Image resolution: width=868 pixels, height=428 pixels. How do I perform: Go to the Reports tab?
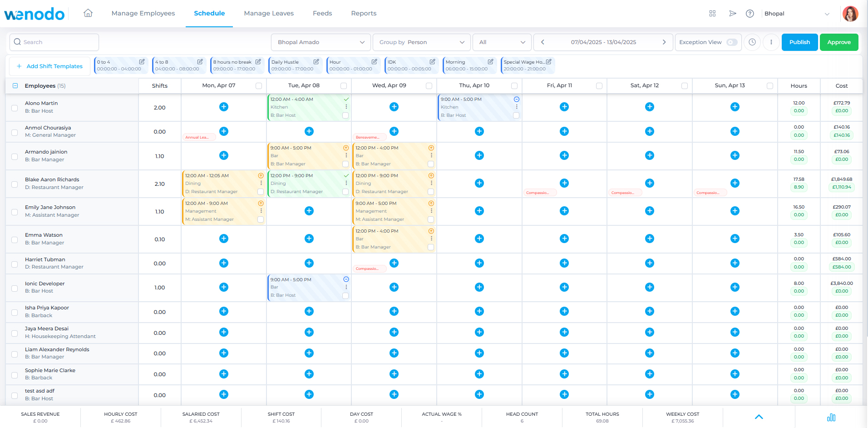click(364, 13)
